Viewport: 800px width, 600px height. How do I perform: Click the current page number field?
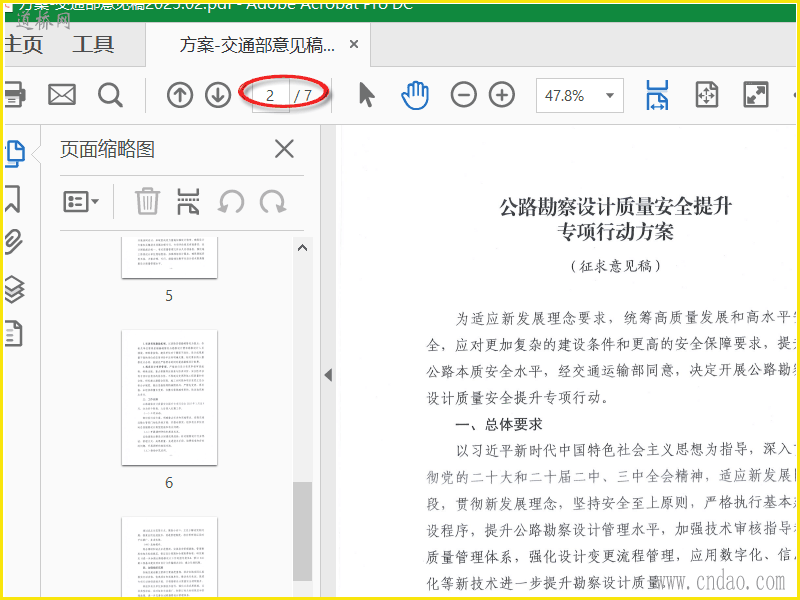pos(270,95)
